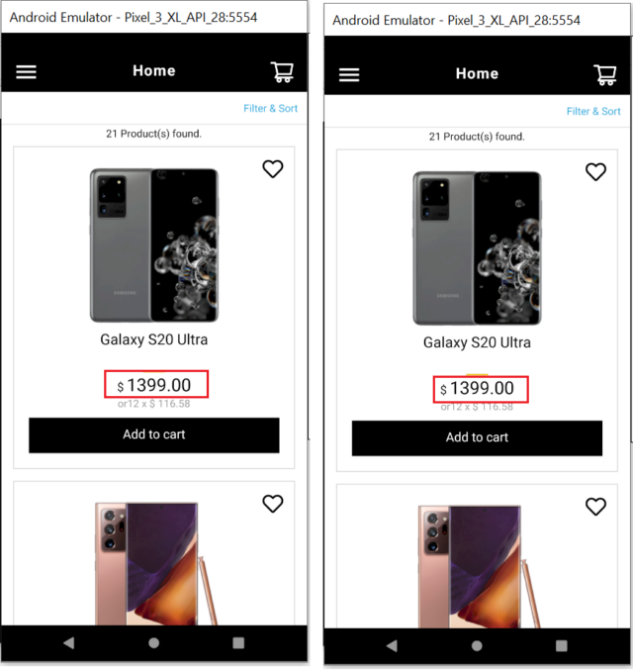Viewport: 633px width, 672px height.
Task: Open rose gold Note phone image, right emulator
Action: coord(479,566)
